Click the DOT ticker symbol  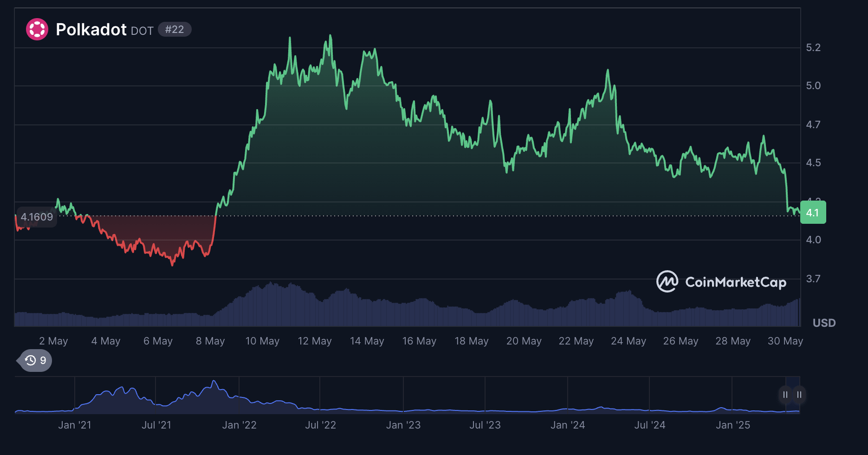[x=142, y=31]
